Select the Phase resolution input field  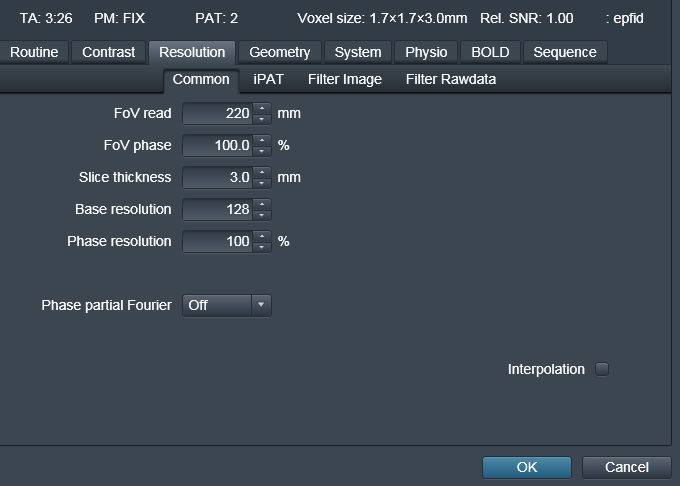coord(218,241)
